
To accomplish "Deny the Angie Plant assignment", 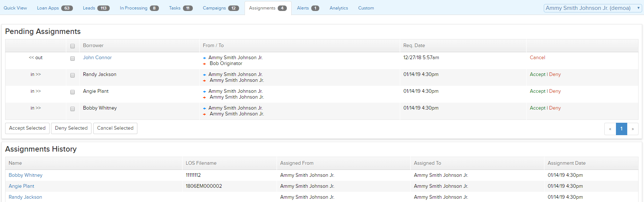I will click(x=555, y=91).
